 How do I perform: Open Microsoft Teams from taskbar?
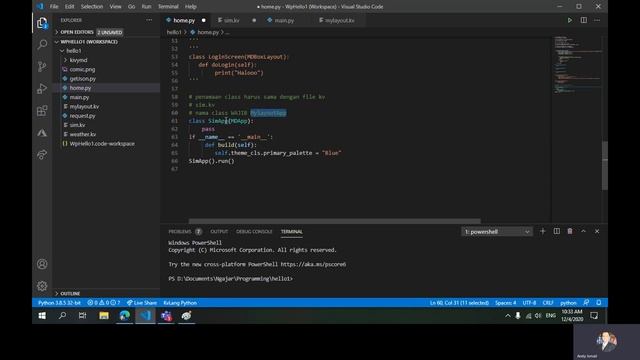point(166,316)
